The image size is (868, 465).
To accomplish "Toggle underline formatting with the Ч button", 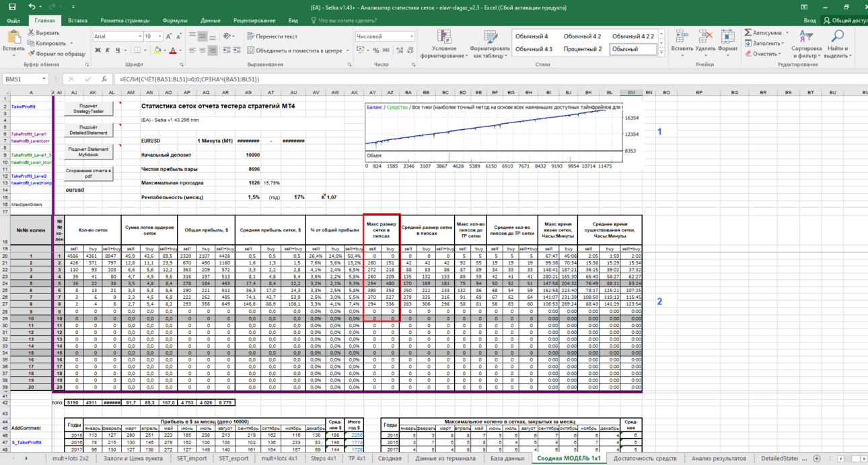I will click(118, 50).
